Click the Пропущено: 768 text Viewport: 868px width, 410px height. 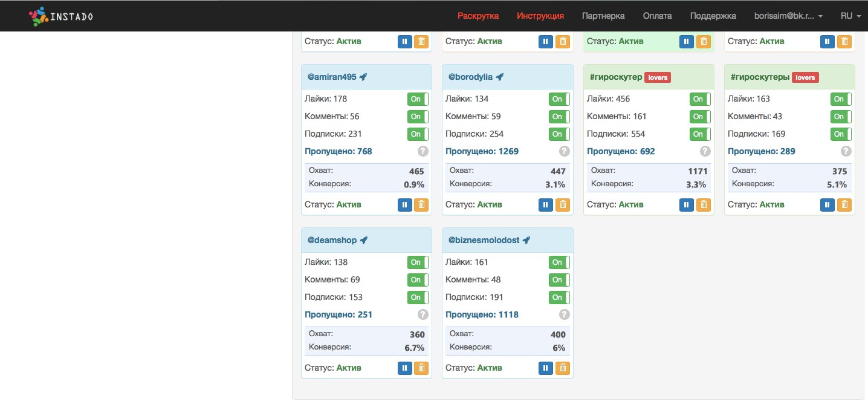pyautogui.click(x=338, y=151)
